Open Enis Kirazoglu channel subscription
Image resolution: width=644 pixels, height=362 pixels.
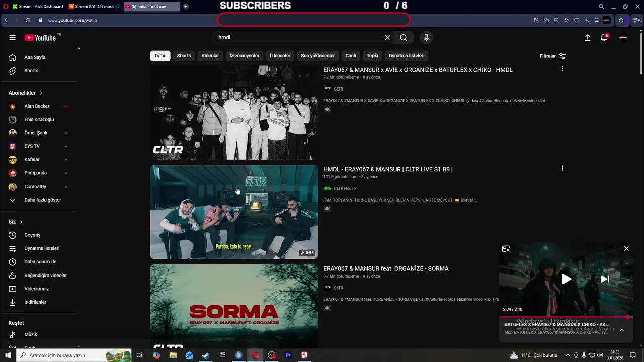39,119
